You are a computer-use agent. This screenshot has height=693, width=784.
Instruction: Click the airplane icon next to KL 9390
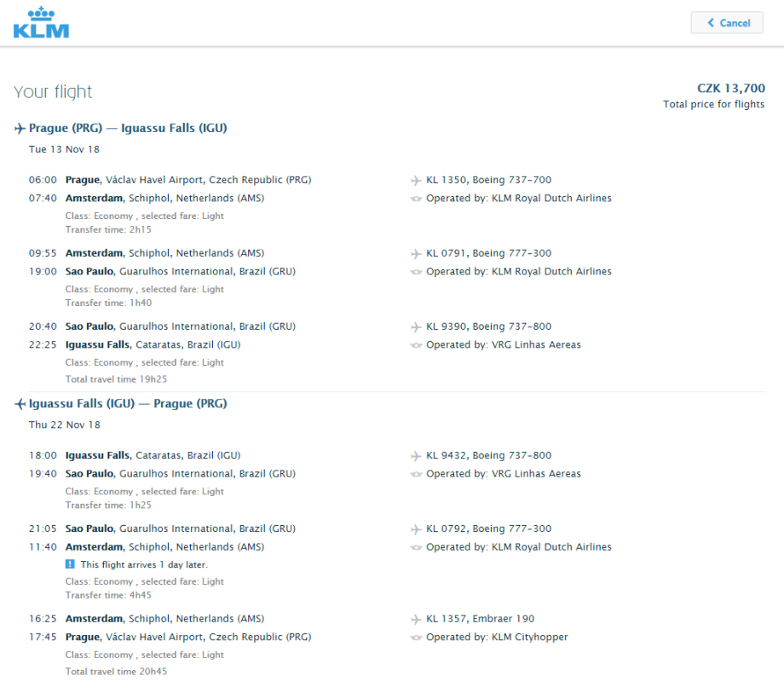point(416,327)
